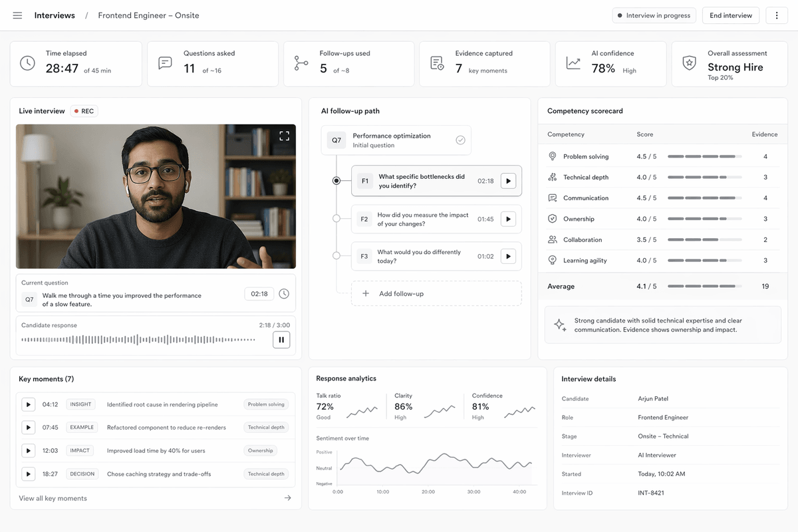Image resolution: width=798 pixels, height=532 pixels.
Task: Play the 12:03 IMPACT key moment
Action: [29, 451]
